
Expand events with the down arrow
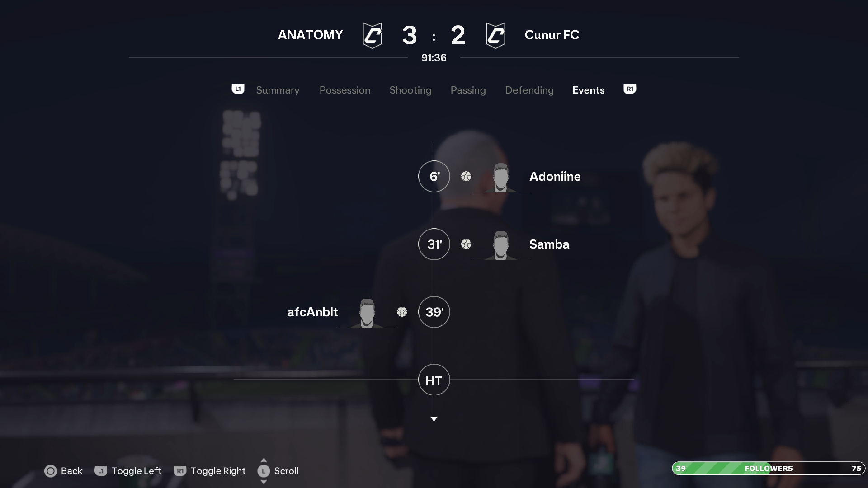(x=434, y=419)
